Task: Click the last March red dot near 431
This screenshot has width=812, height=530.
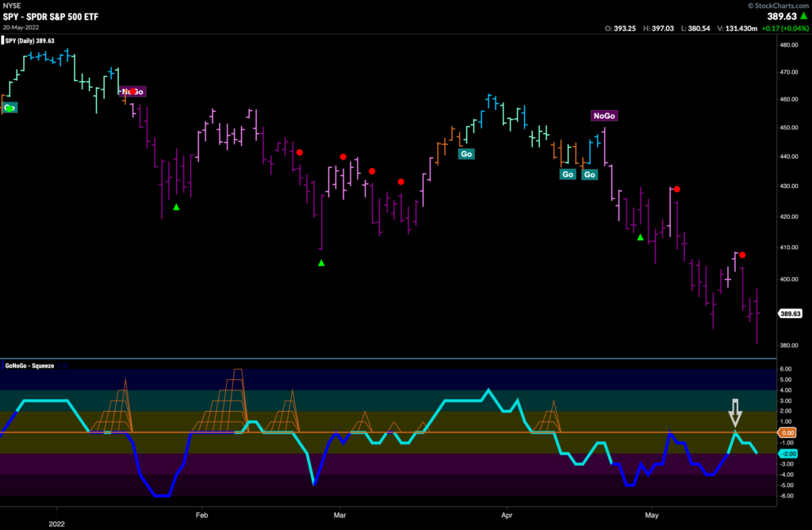Action: point(400,182)
